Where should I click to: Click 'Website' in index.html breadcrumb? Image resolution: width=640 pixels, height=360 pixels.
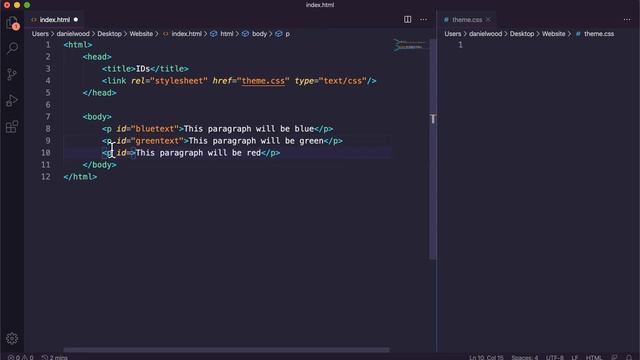point(141,34)
